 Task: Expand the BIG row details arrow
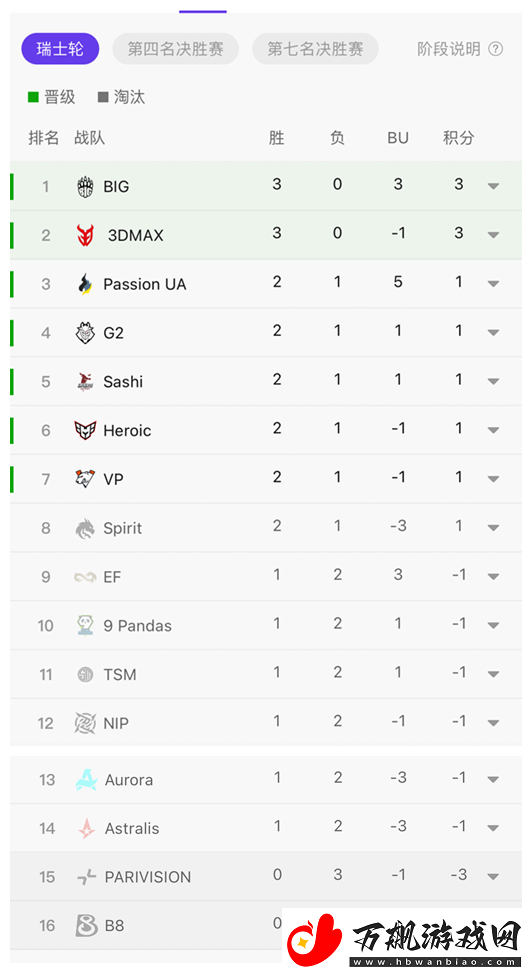coord(494,186)
